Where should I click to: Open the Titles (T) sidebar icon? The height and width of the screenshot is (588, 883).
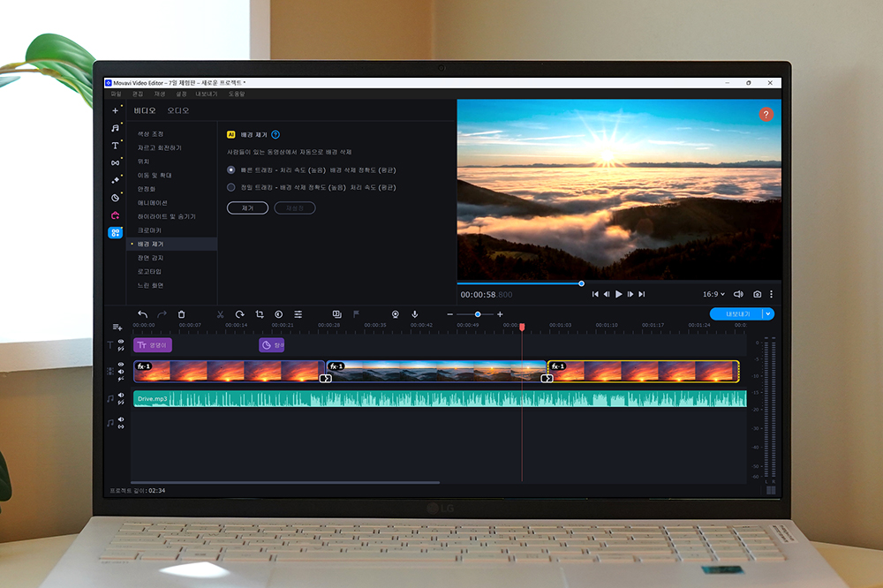click(x=115, y=146)
